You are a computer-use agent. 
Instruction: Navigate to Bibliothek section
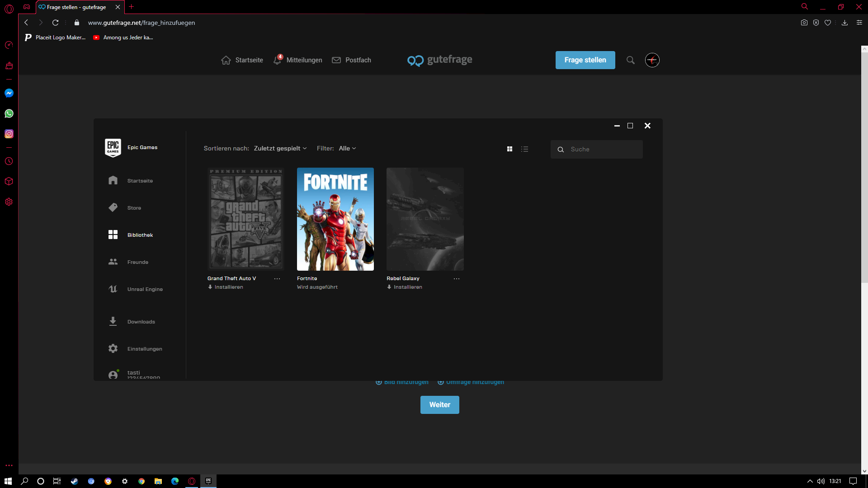(140, 235)
